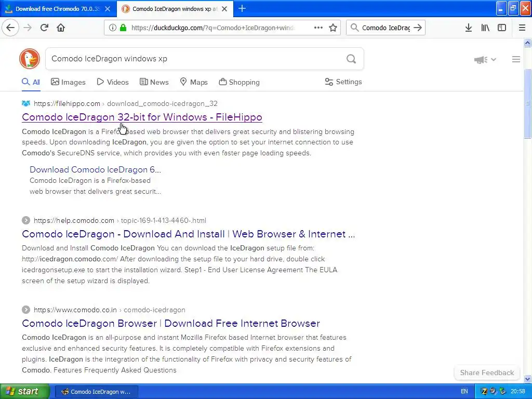532x399 pixels.
Task: Toggle the sidebar view icon
Action: point(502,28)
